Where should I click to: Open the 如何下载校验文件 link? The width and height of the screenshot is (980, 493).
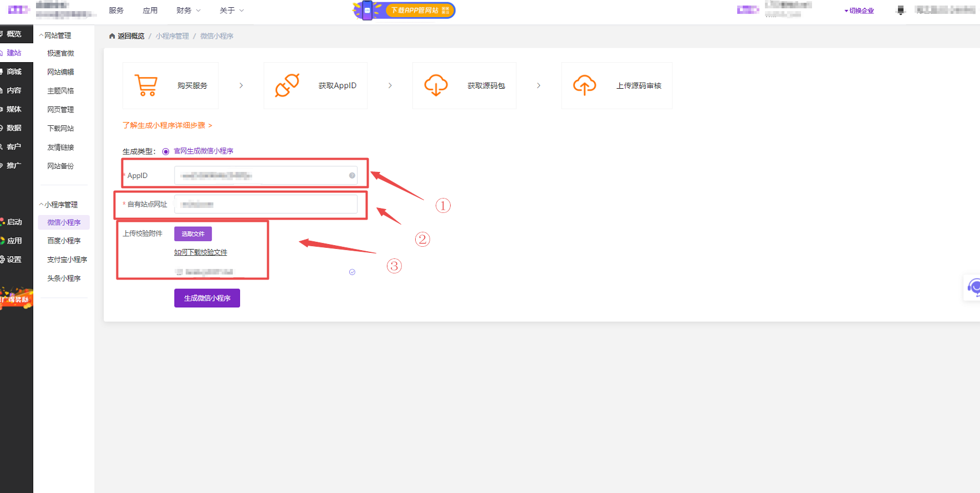(201, 252)
